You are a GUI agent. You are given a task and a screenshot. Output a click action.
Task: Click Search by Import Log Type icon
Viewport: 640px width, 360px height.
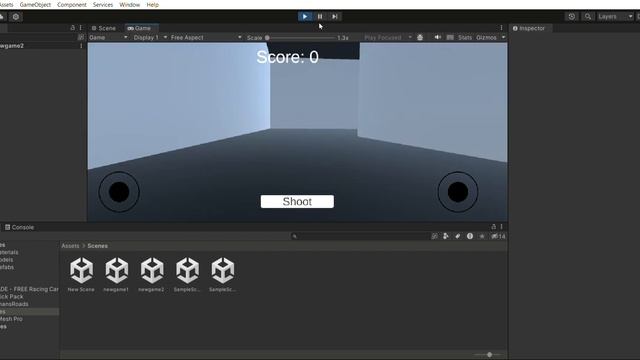tap(470, 236)
